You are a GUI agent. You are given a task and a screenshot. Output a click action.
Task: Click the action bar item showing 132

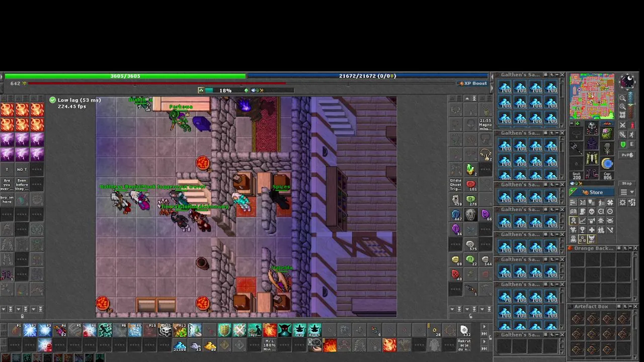pos(464,330)
